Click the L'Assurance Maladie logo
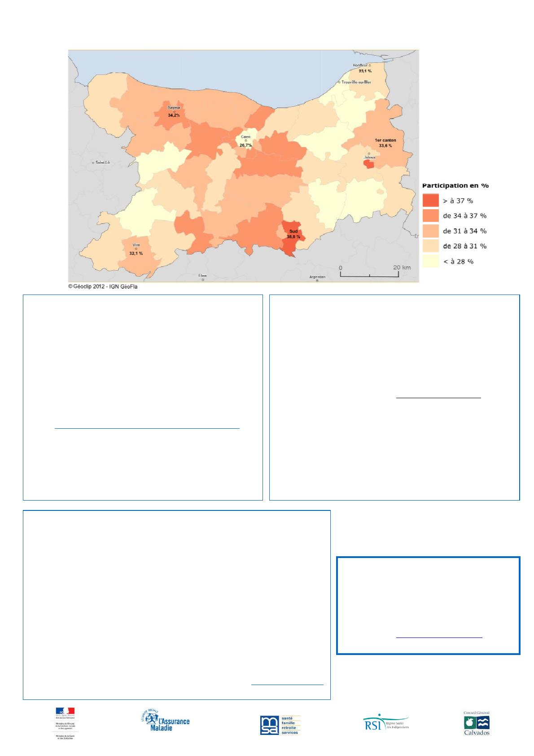534x756 pixels. click(165, 723)
